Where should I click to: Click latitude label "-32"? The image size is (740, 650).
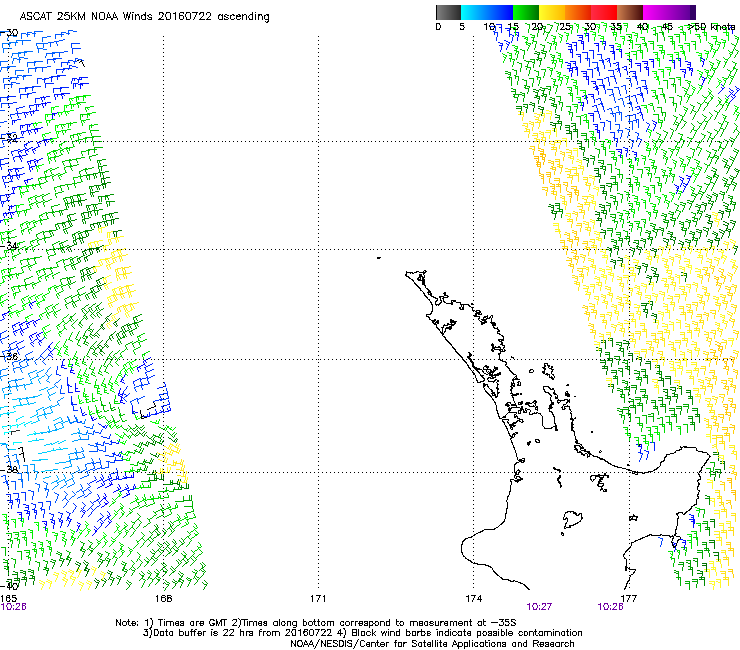pos(9,138)
